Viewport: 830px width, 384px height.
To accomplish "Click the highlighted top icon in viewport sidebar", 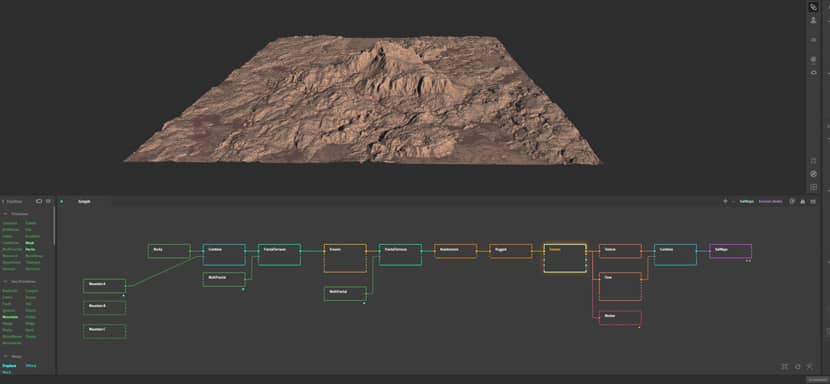I will 813,7.
